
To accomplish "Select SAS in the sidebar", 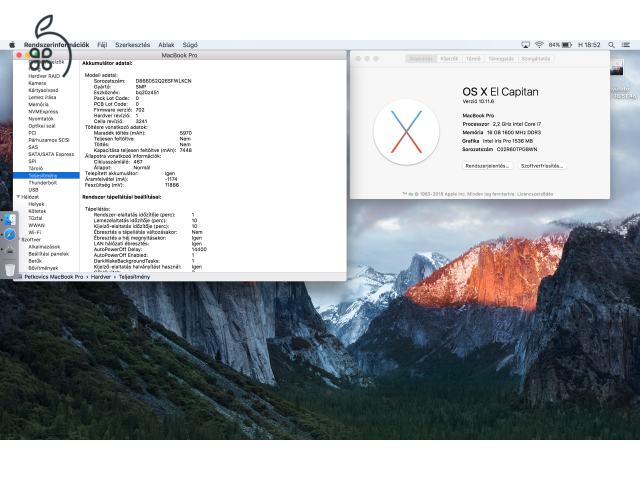I will pos(33,147).
